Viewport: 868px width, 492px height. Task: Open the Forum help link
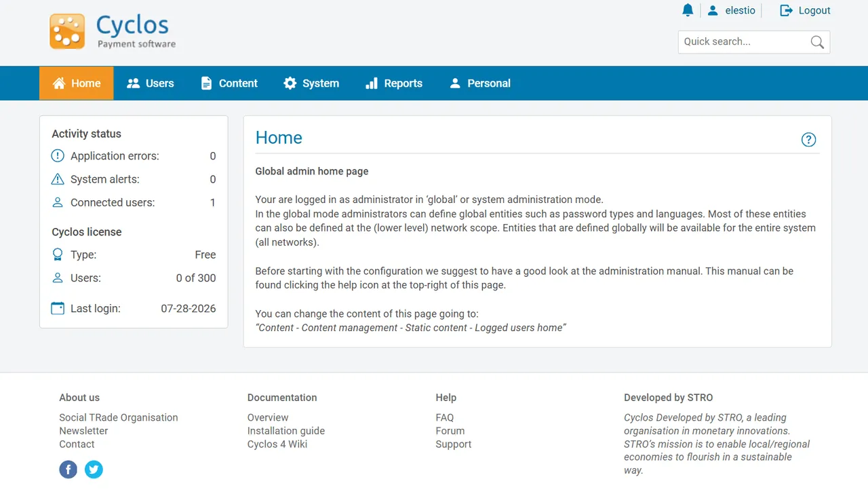[x=450, y=431]
